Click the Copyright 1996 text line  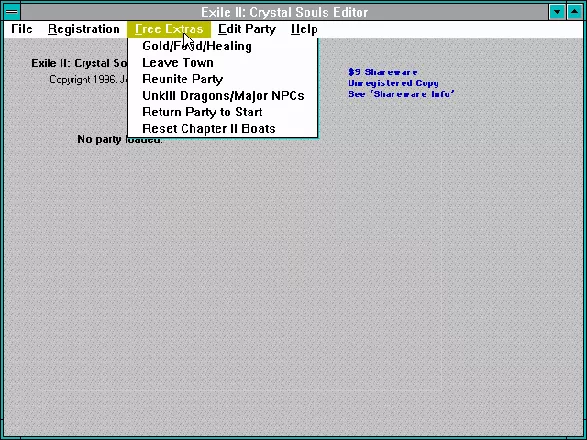click(x=88, y=79)
